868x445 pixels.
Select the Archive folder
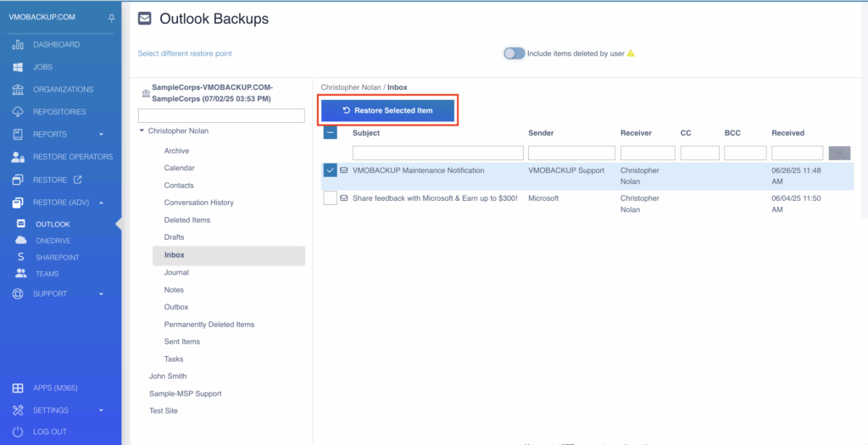coord(176,151)
